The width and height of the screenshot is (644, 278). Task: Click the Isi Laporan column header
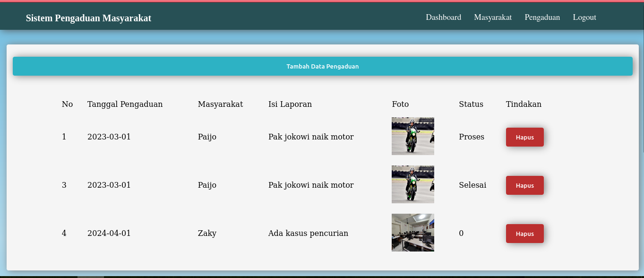(290, 104)
